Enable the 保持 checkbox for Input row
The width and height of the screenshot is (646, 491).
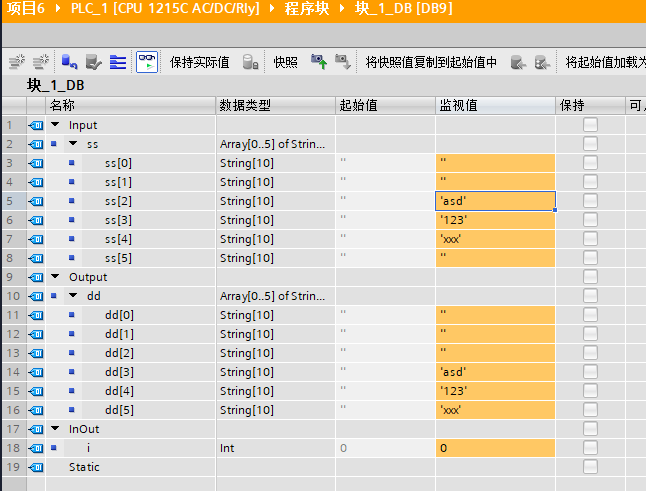click(590, 125)
